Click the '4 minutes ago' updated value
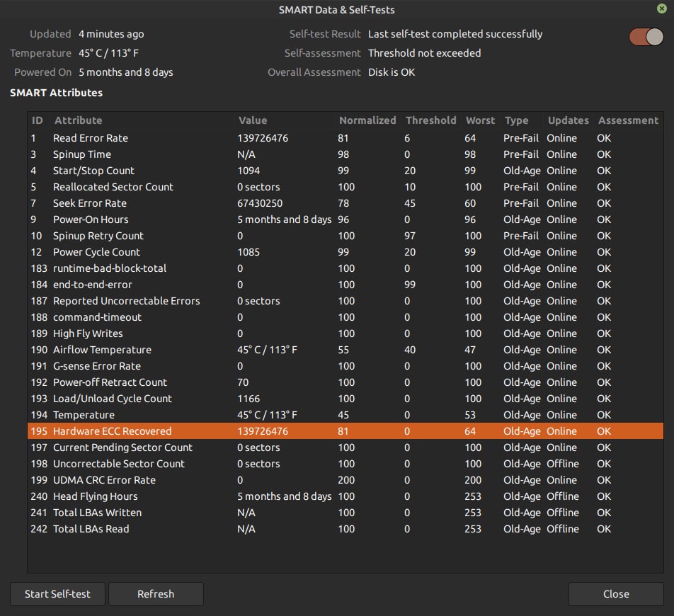The width and height of the screenshot is (674, 616). 111,34
